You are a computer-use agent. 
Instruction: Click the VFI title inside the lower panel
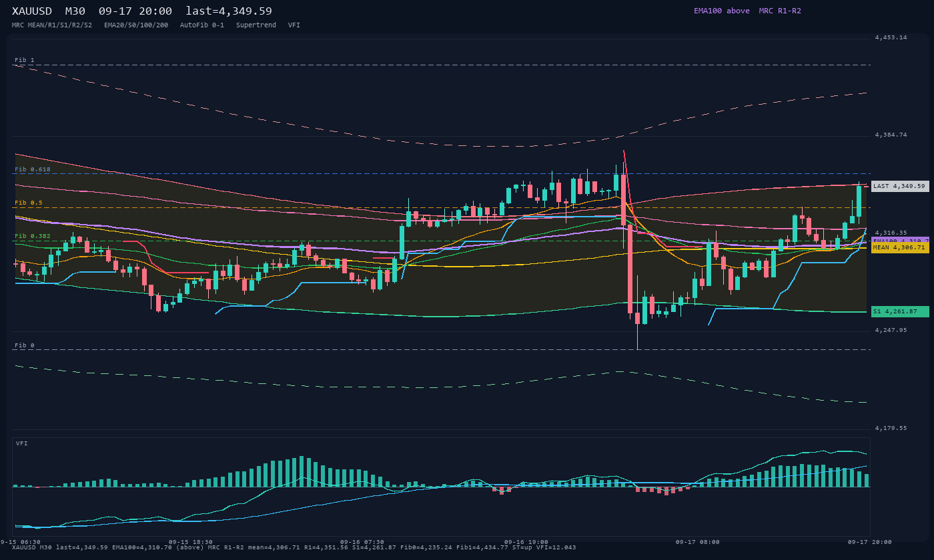[22, 443]
